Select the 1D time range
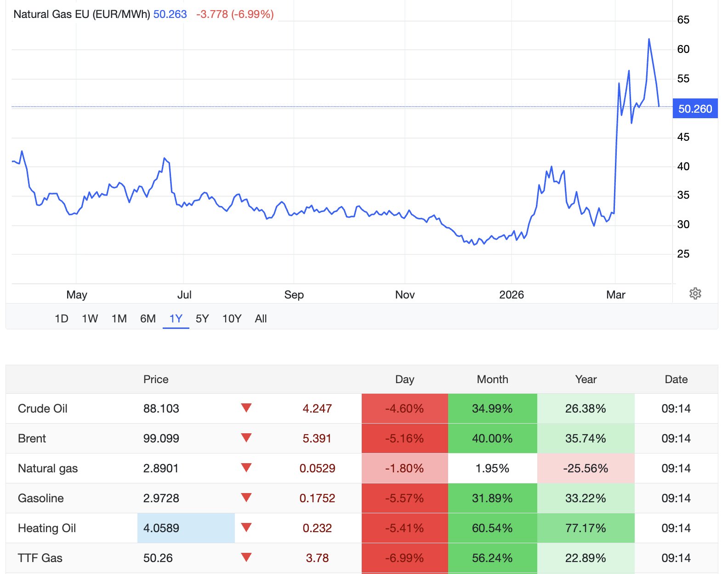728x574 pixels. pos(61,319)
